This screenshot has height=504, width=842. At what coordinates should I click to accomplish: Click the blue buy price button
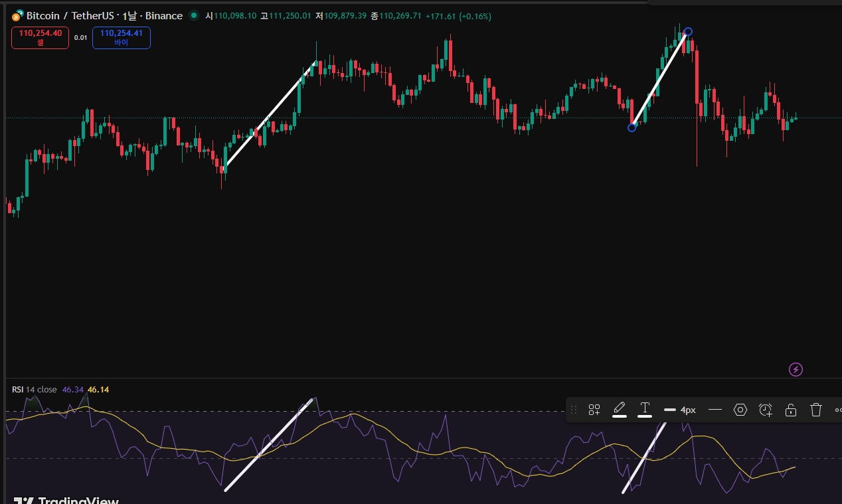coord(121,37)
